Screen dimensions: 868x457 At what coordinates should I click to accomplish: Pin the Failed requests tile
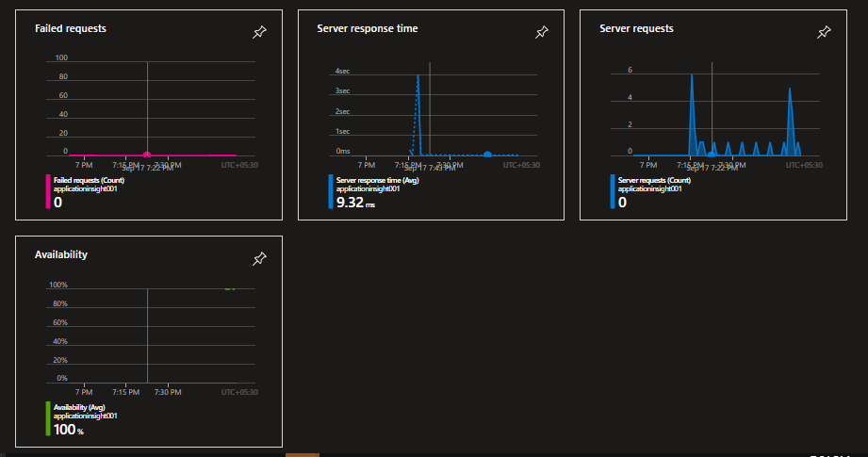(x=259, y=33)
